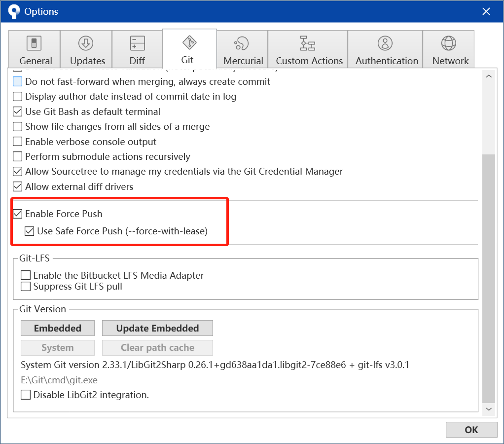The height and width of the screenshot is (444, 504).
Task: Click the Authentication user icon
Action: coord(385,43)
